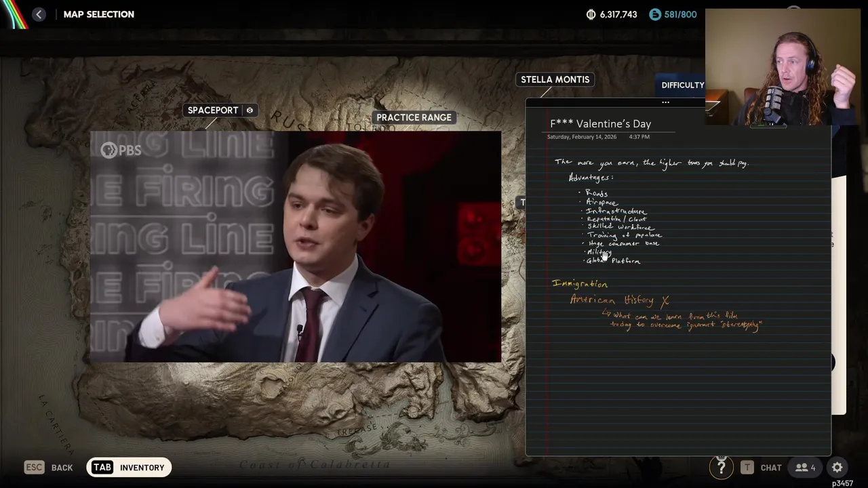Click the T key icon for chat
Screen dimensions: 868x488
click(747, 468)
